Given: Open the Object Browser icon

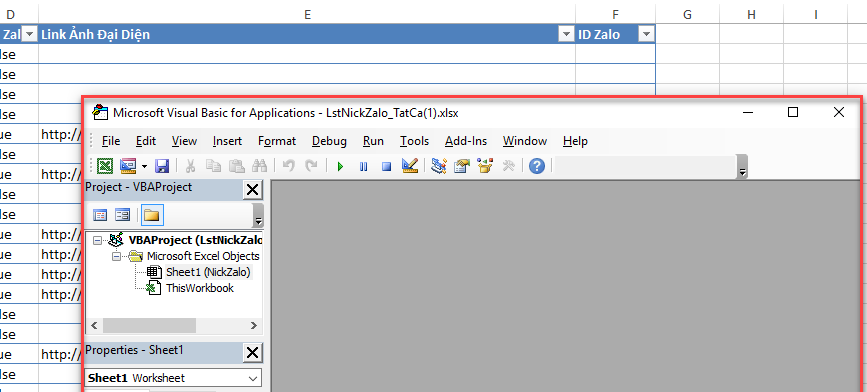Looking at the screenshot, I should pyautogui.click(x=485, y=166).
